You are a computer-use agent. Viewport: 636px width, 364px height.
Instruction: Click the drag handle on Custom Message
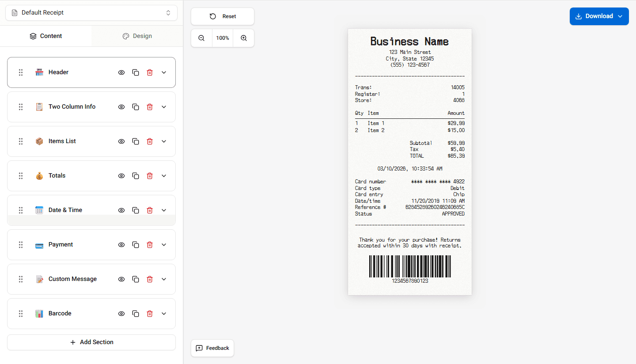pyautogui.click(x=20, y=279)
